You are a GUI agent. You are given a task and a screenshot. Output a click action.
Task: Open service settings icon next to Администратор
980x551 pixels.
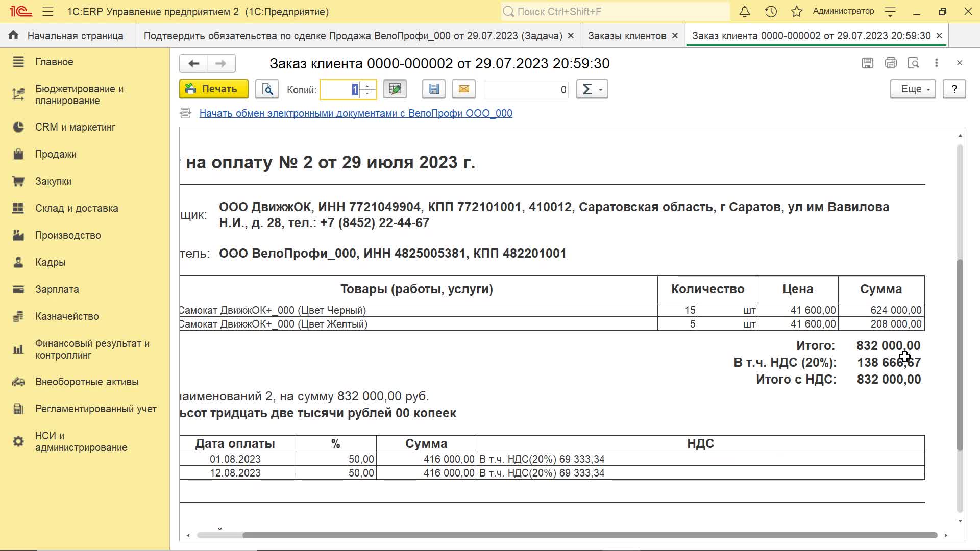click(890, 12)
